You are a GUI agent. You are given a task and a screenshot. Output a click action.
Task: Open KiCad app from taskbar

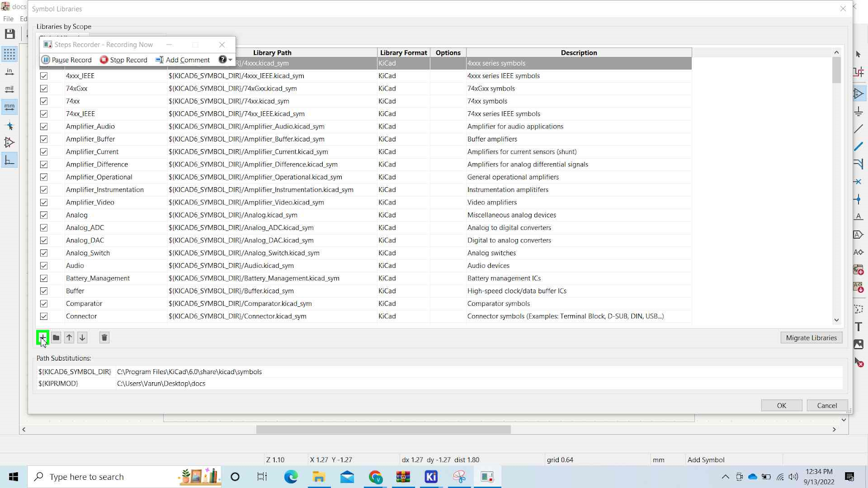pyautogui.click(x=431, y=477)
